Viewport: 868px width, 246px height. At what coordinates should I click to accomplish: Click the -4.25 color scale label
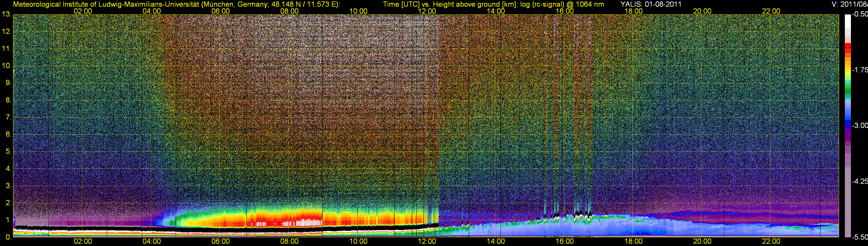860,181
